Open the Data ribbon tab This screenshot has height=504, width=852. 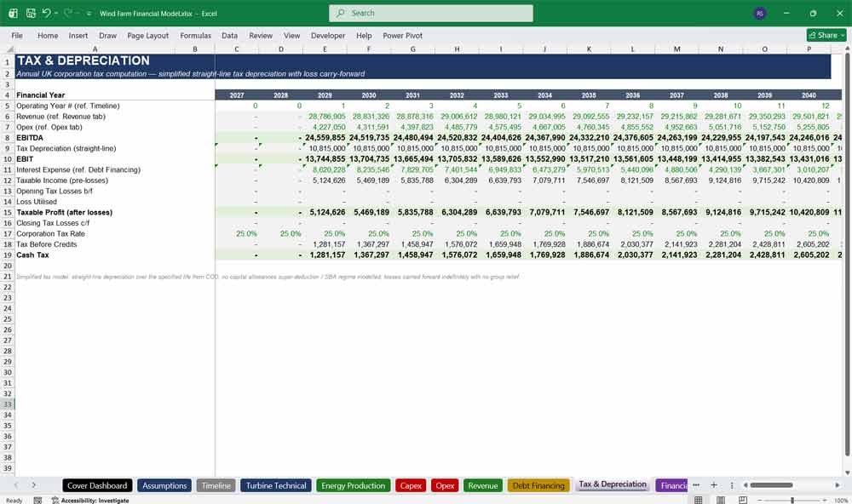[x=229, y=35]
